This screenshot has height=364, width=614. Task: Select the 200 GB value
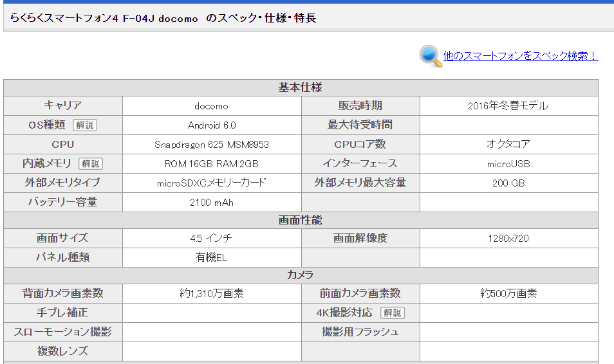[x=508, y=183]
